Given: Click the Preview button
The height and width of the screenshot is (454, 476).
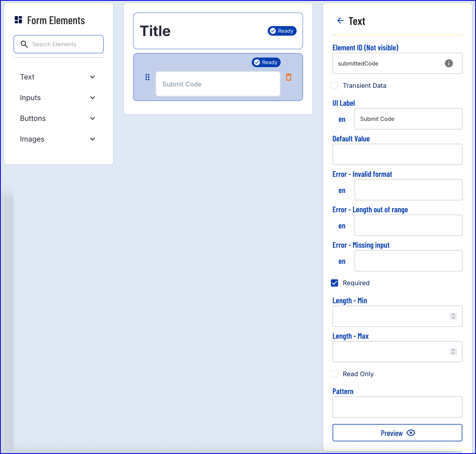Looking at the screenshot, I should pos(397,432).
